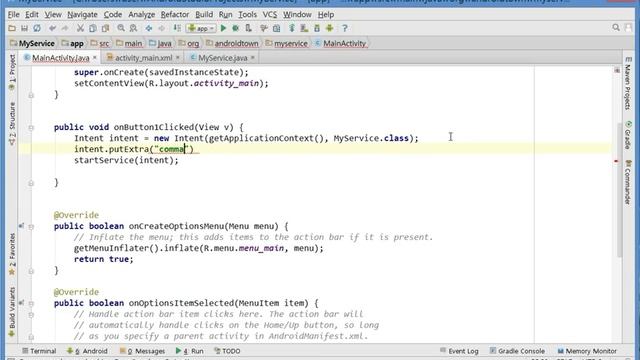640x360 pixels.
Task: Open the Structure tool window
Action: 12,124
